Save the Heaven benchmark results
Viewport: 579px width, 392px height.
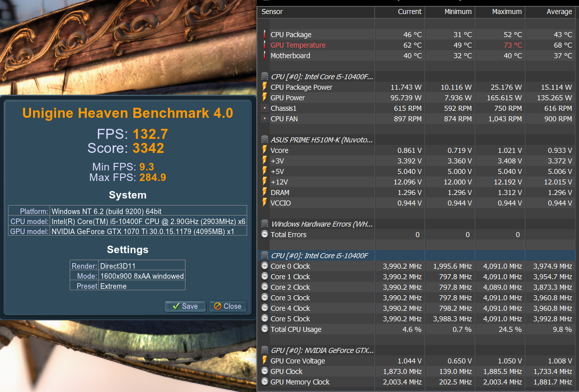[x=185, y=306]
